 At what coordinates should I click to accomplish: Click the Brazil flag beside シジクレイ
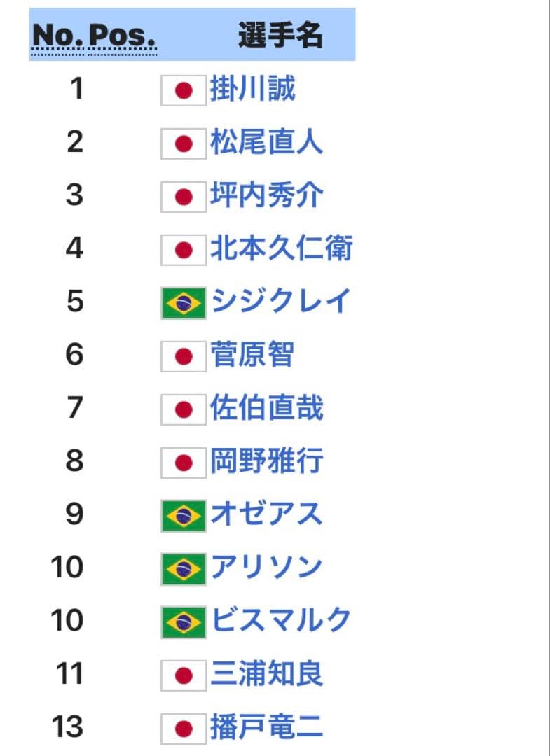click(x=184, y=303)
